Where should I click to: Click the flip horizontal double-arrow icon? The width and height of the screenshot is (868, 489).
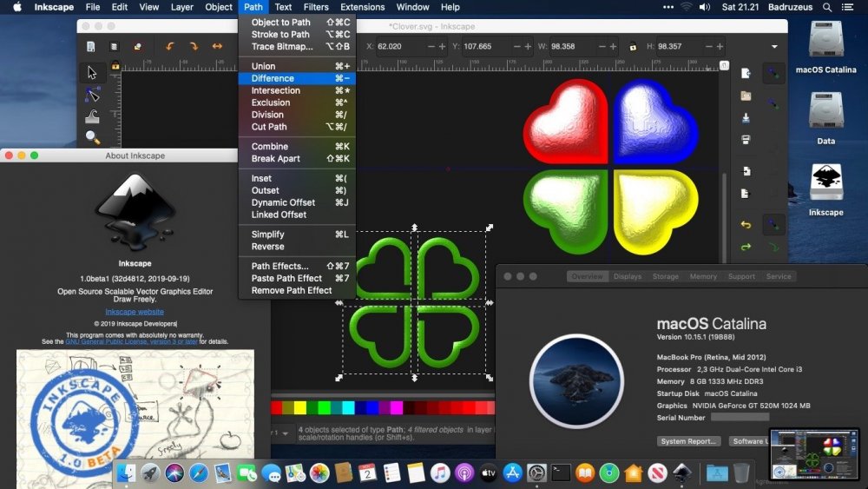(x=217, y=47)
